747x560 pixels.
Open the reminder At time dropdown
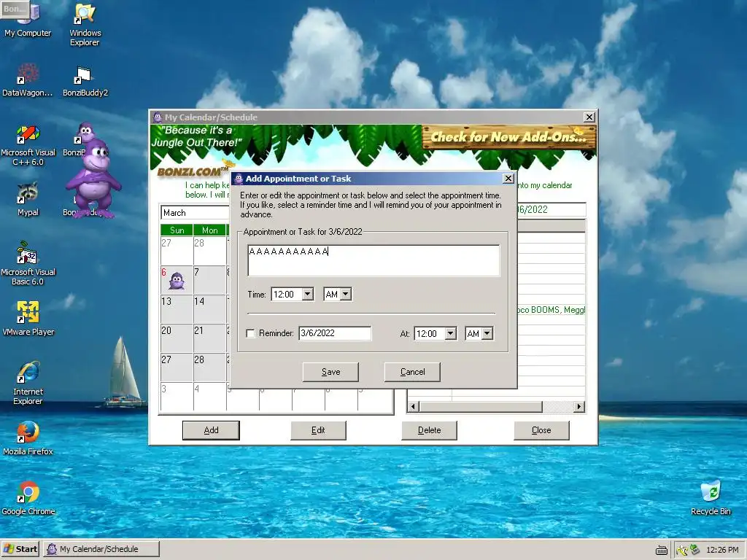pyautogui.click(x=451, y=333)
